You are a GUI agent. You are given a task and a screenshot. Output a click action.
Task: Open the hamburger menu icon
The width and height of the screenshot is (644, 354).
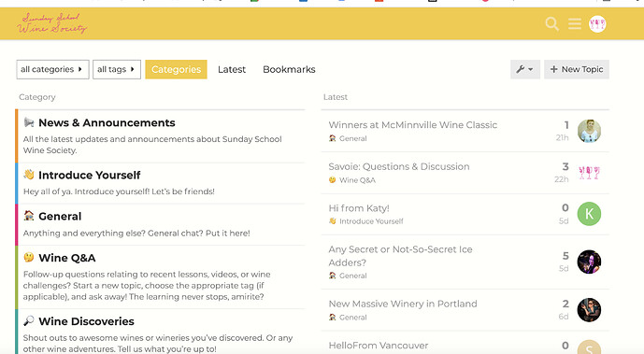(x=575, y=23)
